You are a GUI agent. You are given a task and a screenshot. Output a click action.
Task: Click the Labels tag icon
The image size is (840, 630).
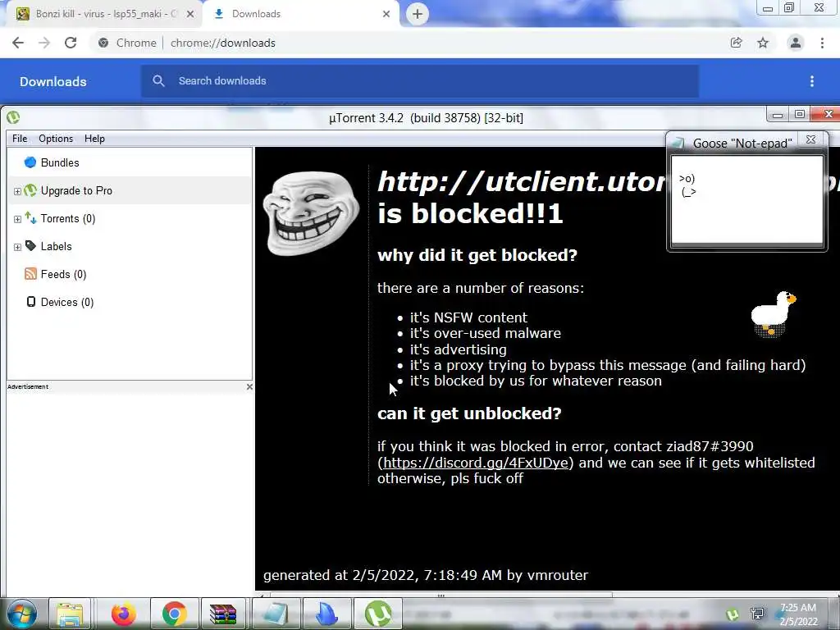pos(30,246)
